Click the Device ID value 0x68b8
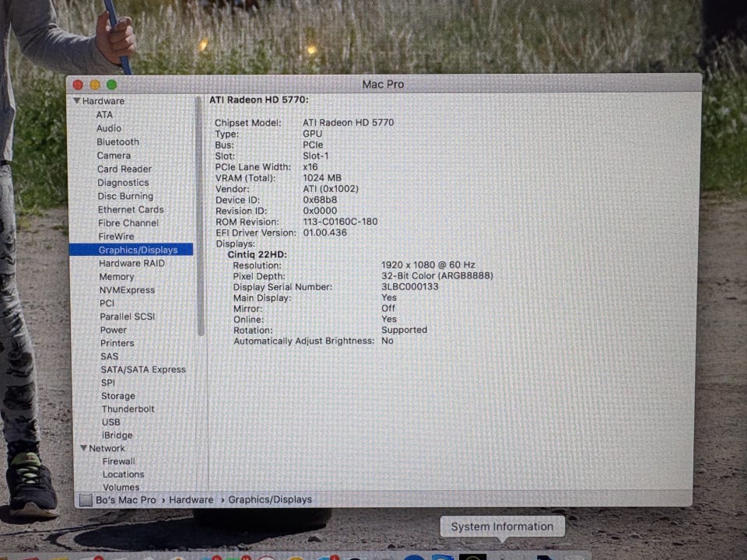This screenshot has width=747, height=560. [x=320, y=200]
